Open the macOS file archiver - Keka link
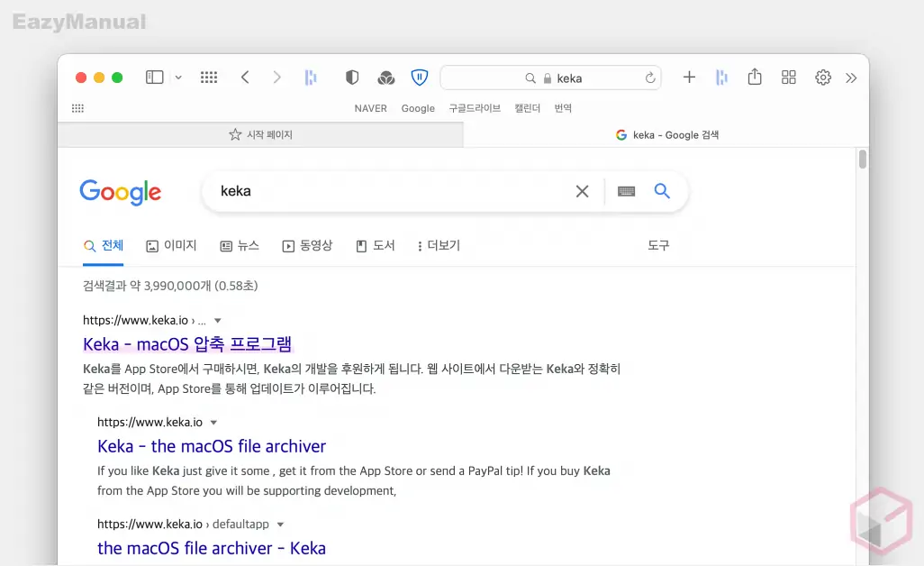924x566 pixels. pyautogui.click(x=212, y=548)
